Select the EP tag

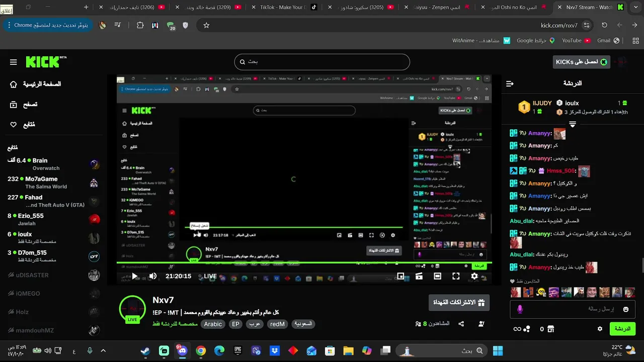pos(235,324)
